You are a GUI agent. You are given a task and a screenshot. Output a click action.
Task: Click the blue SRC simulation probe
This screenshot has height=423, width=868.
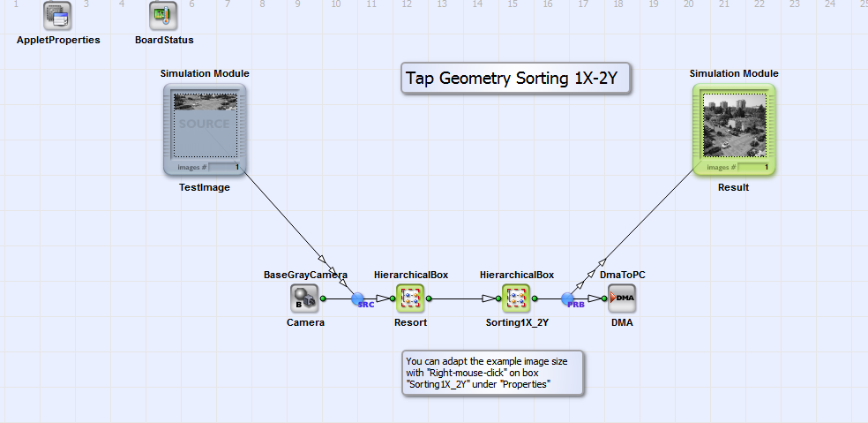click(x=358, y=299)
